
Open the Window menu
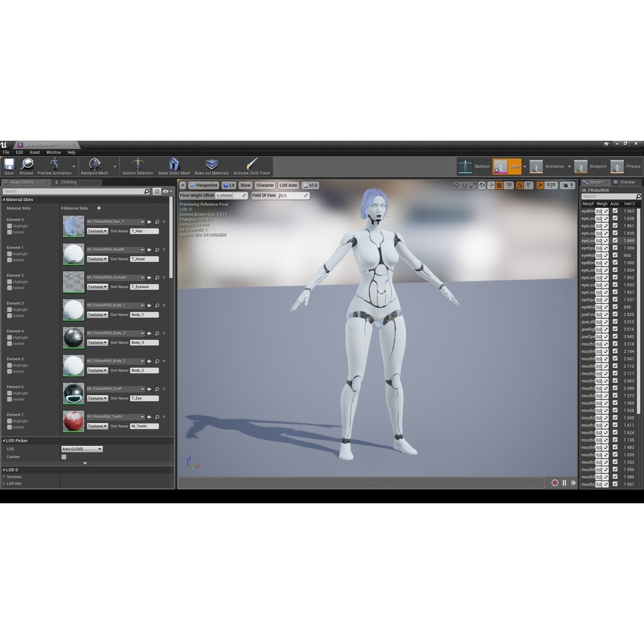click(54, 153)
